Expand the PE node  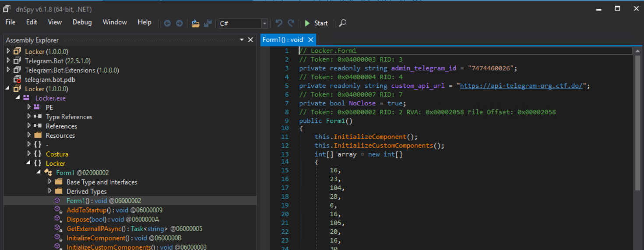pos(29,107)
